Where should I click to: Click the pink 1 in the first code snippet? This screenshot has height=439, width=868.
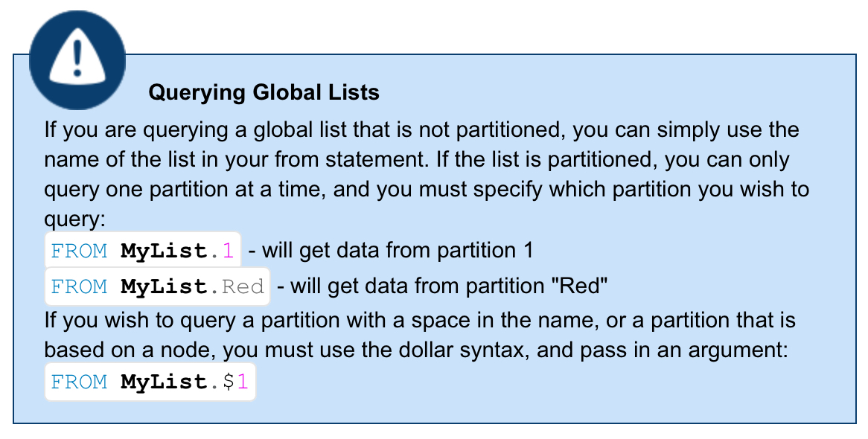coord(229,251)
